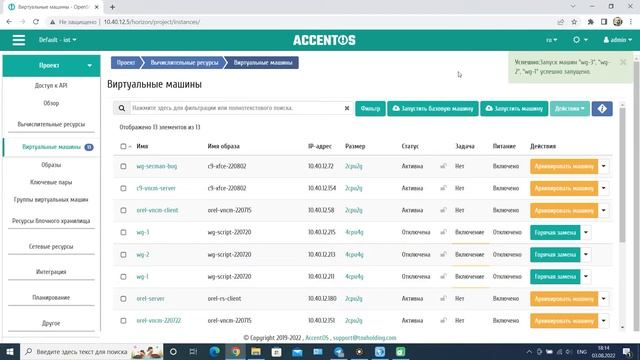Click the Вычислительные ресурсы breadcrumb
The height and width of the screenshot is (360, 640).
[x=184, y=62]
